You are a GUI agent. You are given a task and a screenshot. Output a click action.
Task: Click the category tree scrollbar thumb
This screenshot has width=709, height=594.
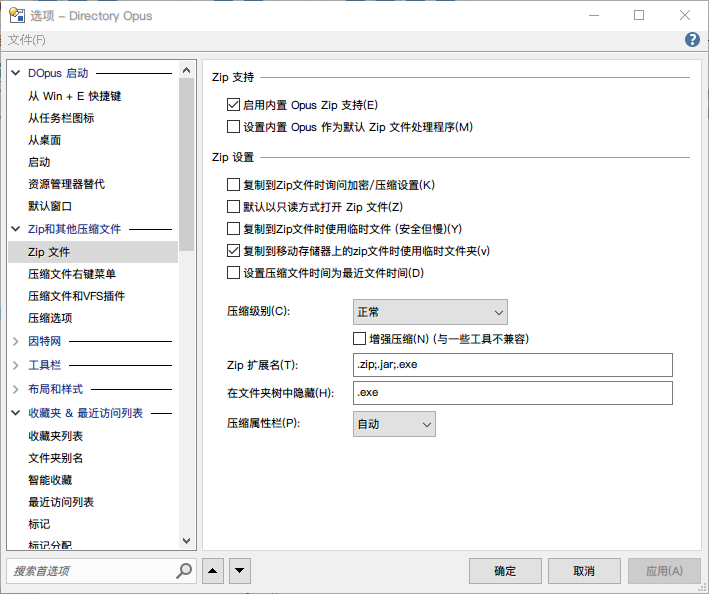tap(186, 165)
